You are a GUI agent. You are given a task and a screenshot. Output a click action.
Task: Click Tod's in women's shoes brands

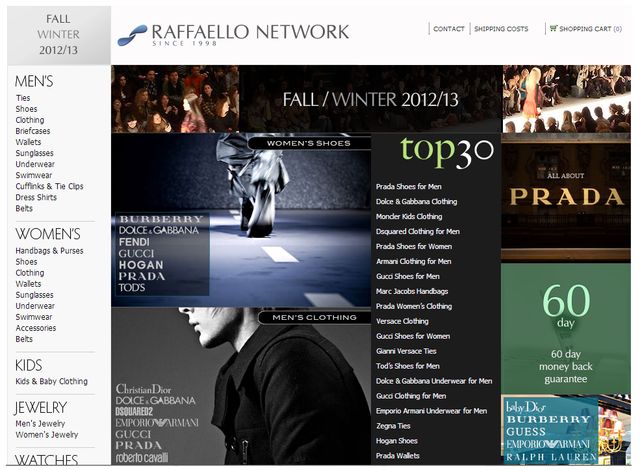[x=132, y=288]
